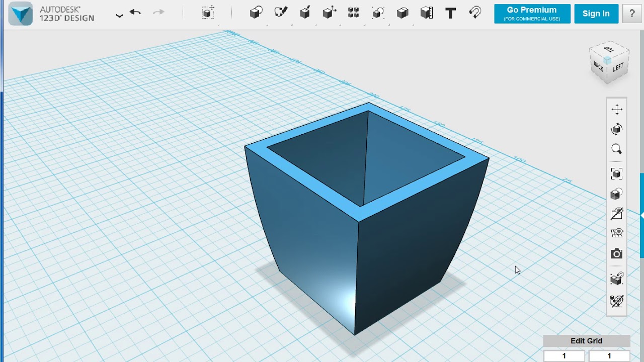This screenshot has height=362, width=644.
Task: Toggle the show/hide sketches icon
Action: [x=617, y=214]
